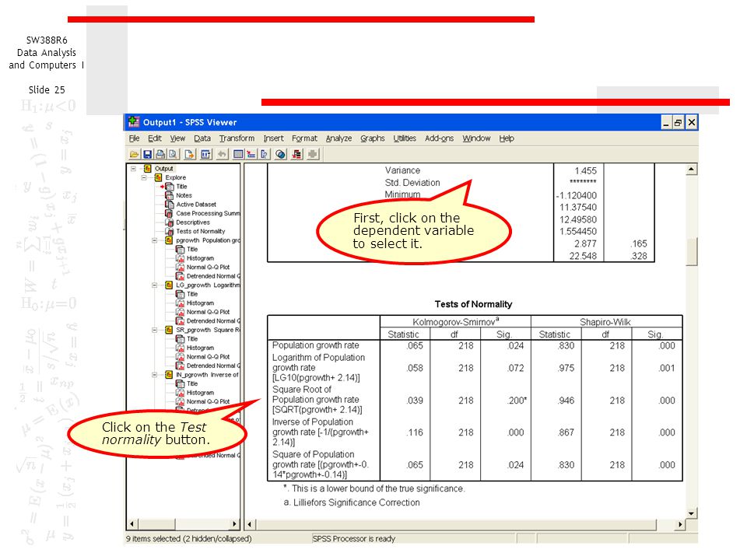Select Descriptives in the outline tree
747x560 pixels.
(193, 222)
